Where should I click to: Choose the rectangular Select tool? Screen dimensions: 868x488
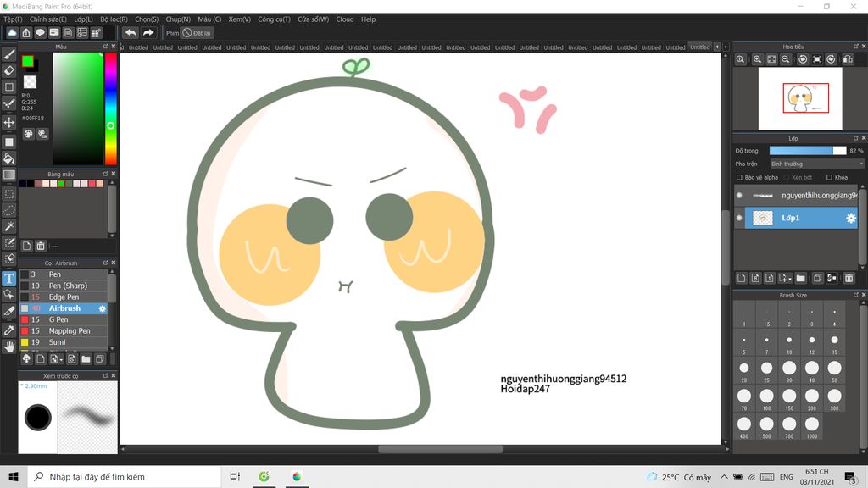pos(9,194)
